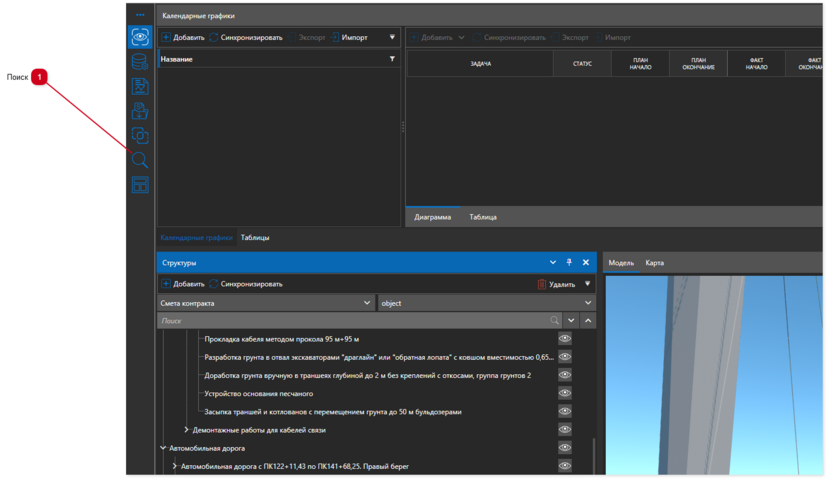Click Удалить trash icon in Структуры
Screen dimensions: 828x480
542,284
